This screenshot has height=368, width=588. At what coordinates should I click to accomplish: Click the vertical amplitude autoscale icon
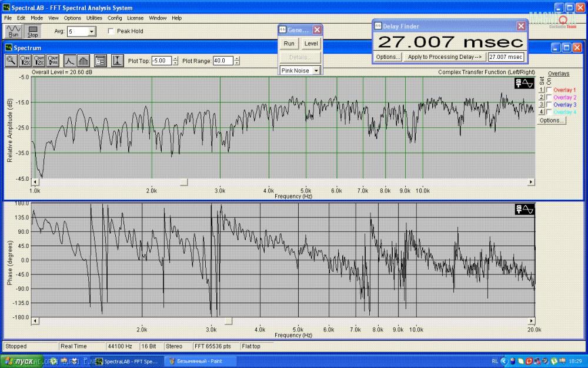tap(118, 60)
